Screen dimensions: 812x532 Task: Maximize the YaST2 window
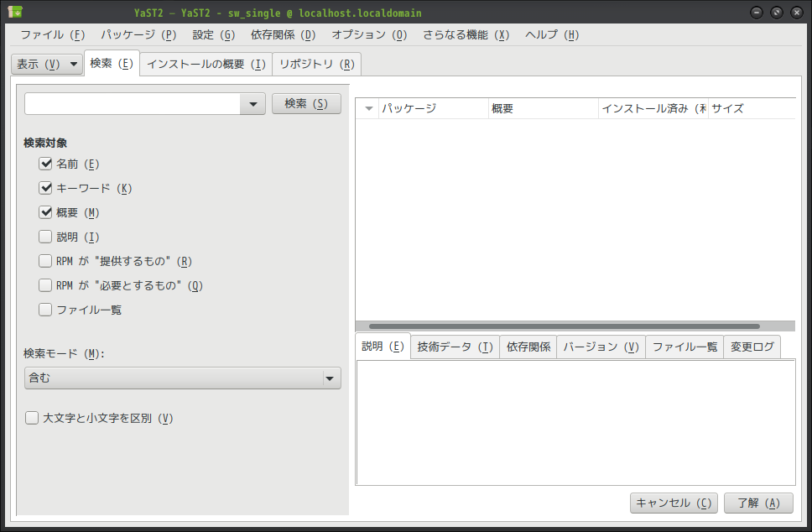(x=777, y=13)
